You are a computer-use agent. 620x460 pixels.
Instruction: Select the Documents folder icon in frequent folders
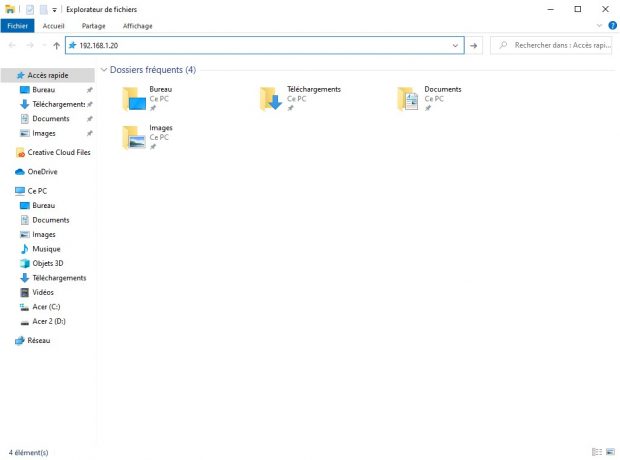(x=408, y=98)
